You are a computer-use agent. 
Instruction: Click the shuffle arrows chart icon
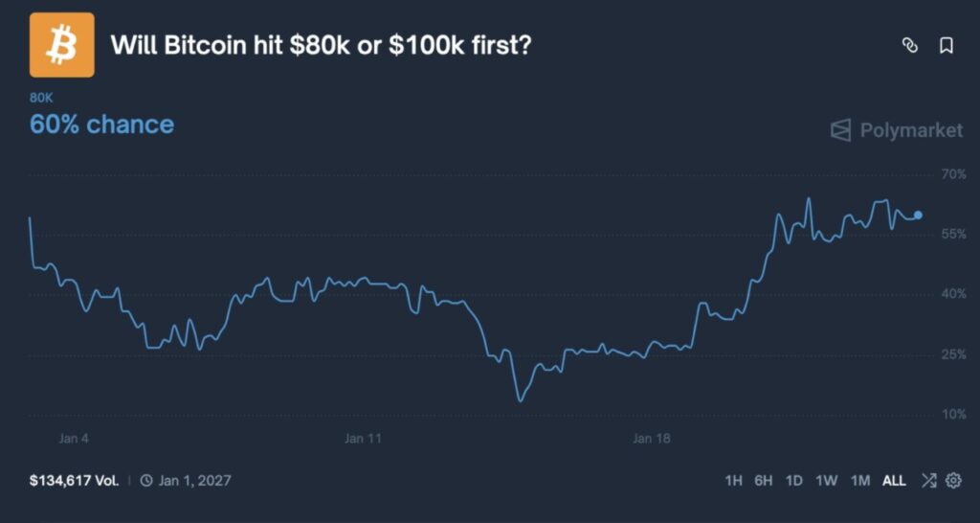[928, 480]
